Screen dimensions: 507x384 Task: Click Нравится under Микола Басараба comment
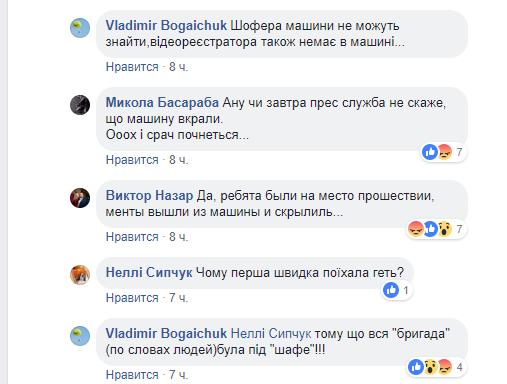[x=132, y=160]
